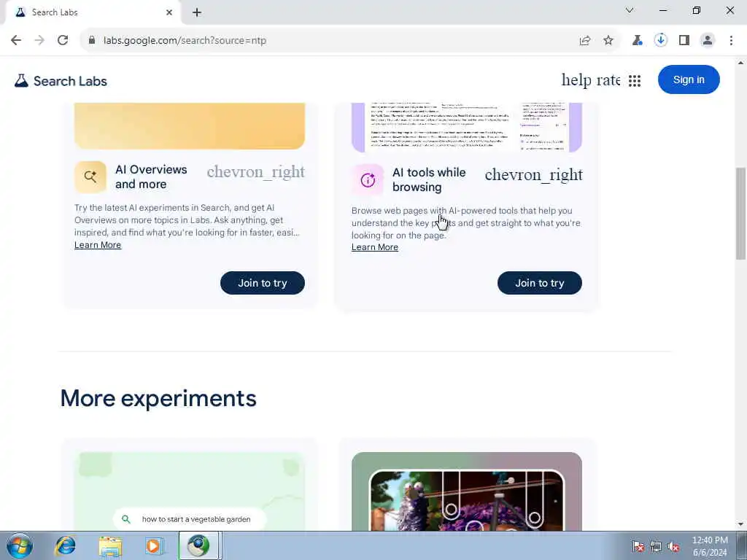Click the Sign in button
The height and width of the screenshot is (560, 747).
tap(689, 79)
